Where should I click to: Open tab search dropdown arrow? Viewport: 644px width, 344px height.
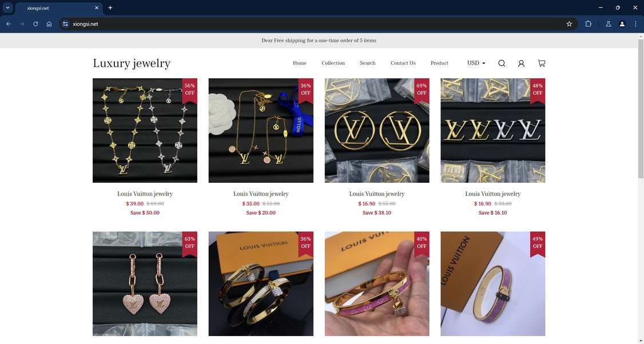click(7, 7)
